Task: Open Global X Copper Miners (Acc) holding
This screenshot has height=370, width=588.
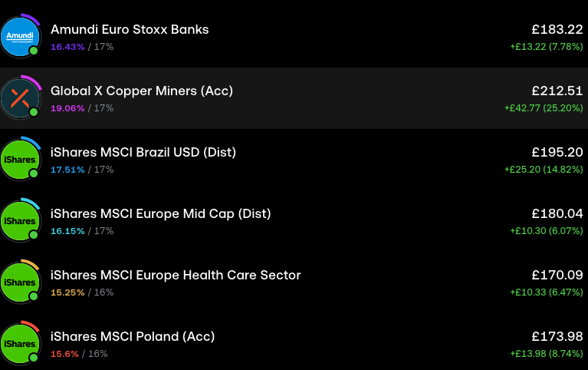Action: click(x=142, y=91)
